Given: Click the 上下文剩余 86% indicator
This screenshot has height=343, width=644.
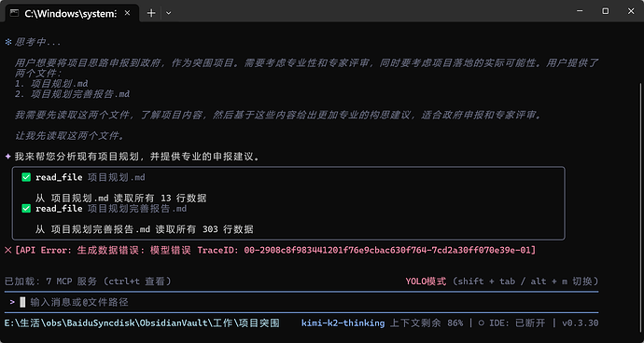Looking at the screenshot, I should [x=427, y=323].
